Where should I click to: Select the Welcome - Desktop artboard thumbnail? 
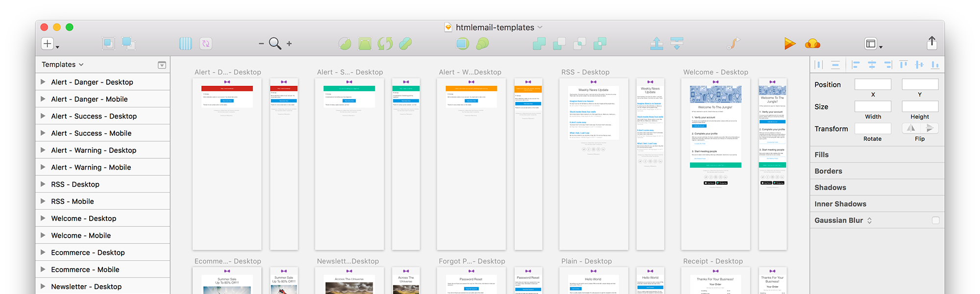click(715, 164)
